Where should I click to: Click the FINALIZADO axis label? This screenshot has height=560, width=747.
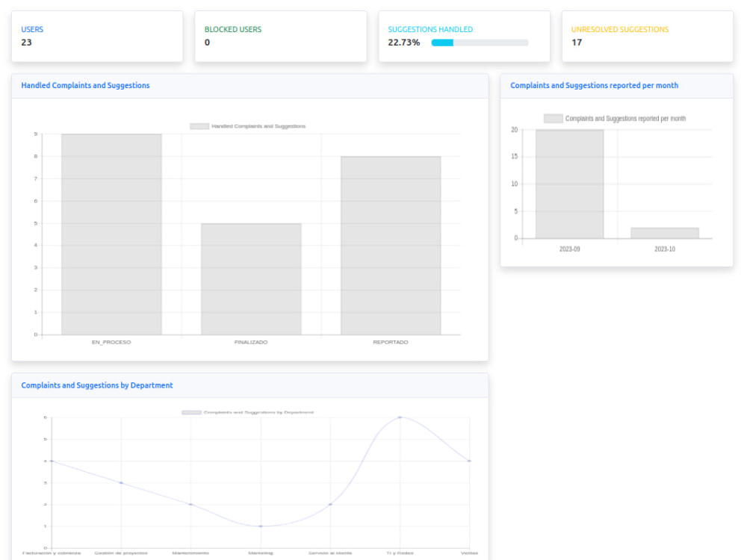tap(251, 342)
